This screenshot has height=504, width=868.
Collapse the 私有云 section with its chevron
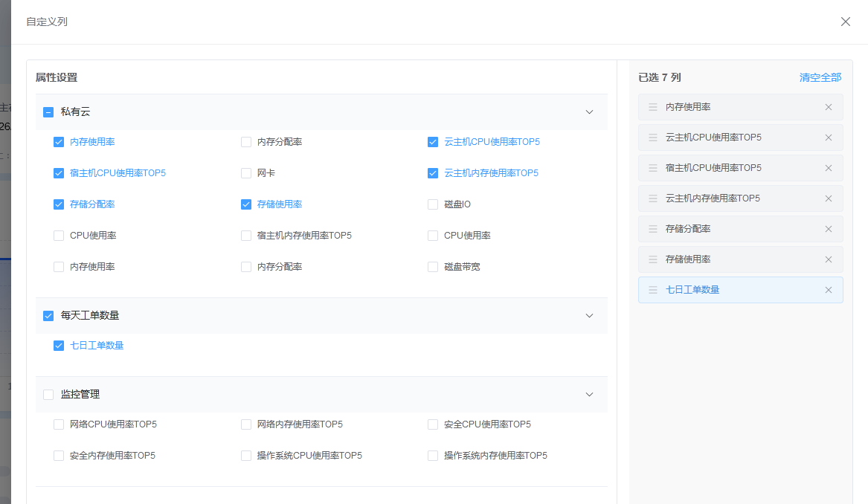pyautogui.click(x=589, y=112)
